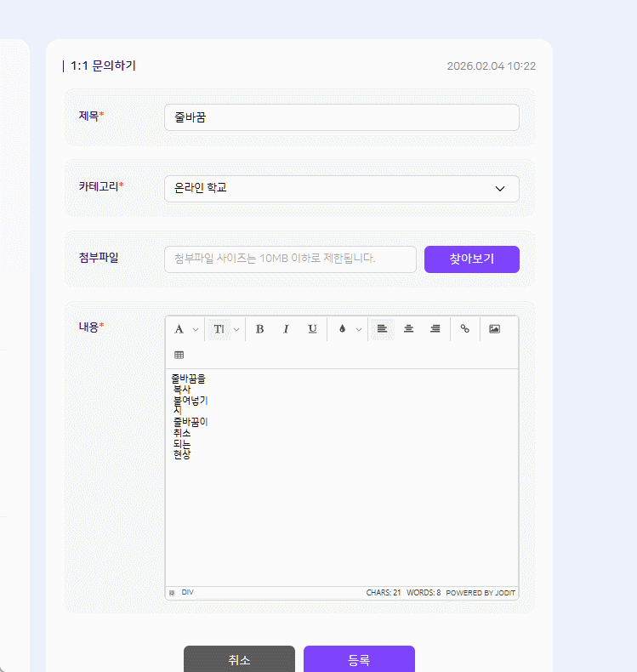Screen dimensions: 637x672
Task: Click the underline toolbar icon
Action: (x=312, y=329)
